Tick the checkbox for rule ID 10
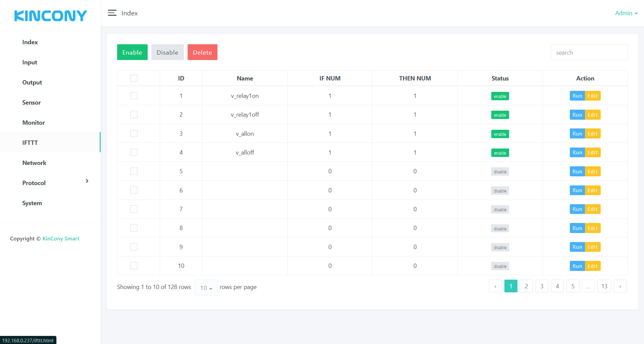644x344 pixels. (x=134, y=266)
